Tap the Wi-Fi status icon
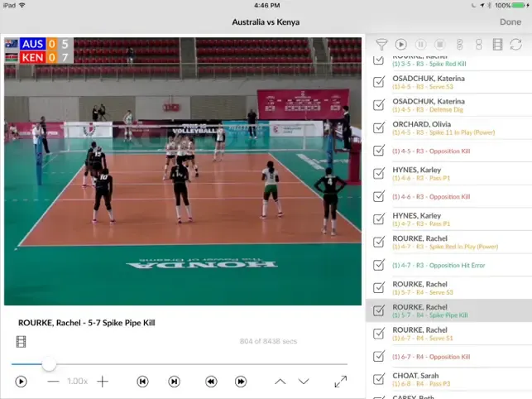Viewport: 532px width, 399px height. pos(22,5)
